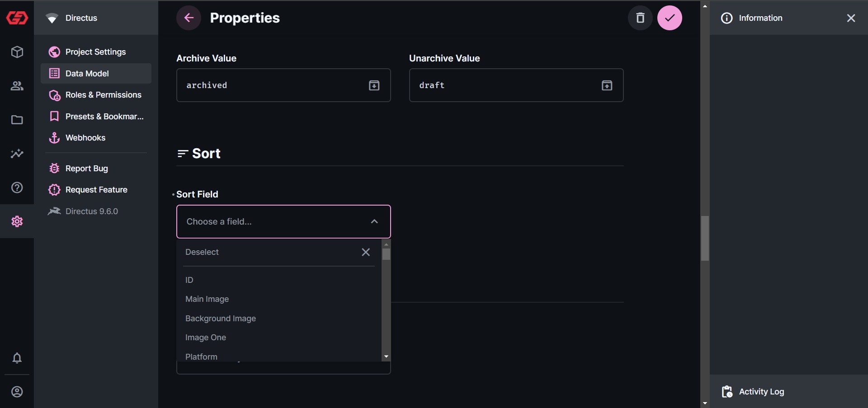
Task: Switch to Roles & Permissions settings
Action: [x=103, y=95]
